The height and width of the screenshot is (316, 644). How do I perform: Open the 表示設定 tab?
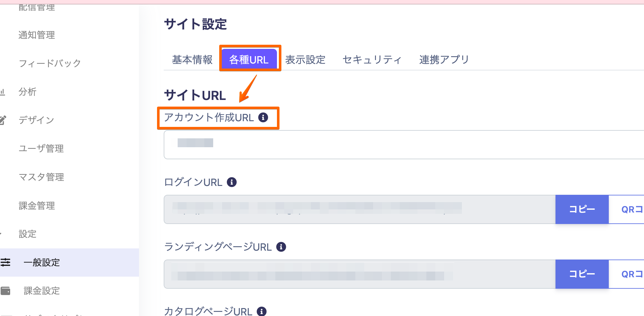click(x=305, y=60)
